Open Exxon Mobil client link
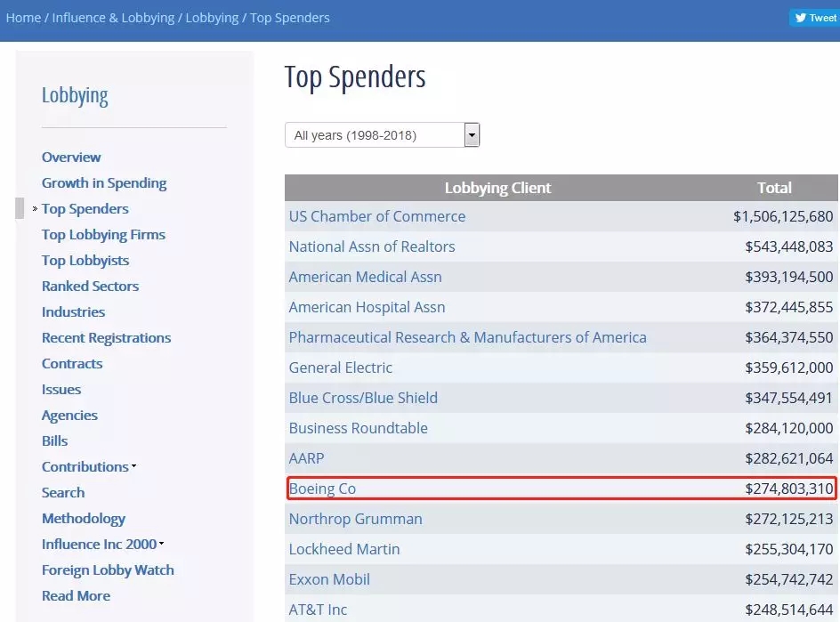 coord(329,579)
